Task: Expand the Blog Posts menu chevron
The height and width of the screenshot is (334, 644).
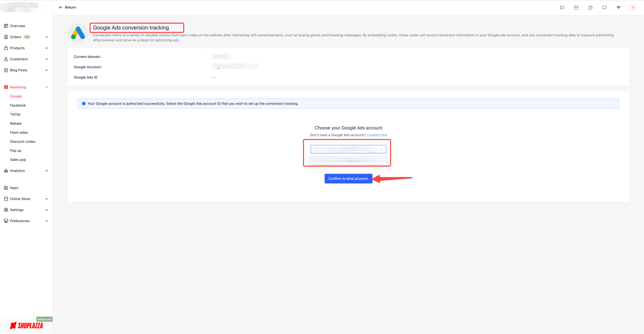Action: [x=47, y=70]
